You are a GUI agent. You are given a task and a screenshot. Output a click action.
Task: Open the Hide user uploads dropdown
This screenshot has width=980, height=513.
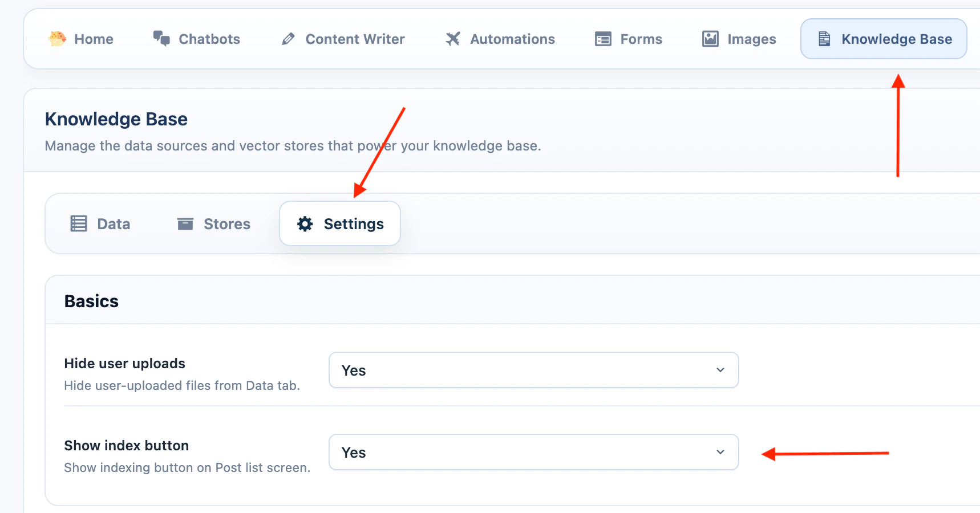(534, 370)
